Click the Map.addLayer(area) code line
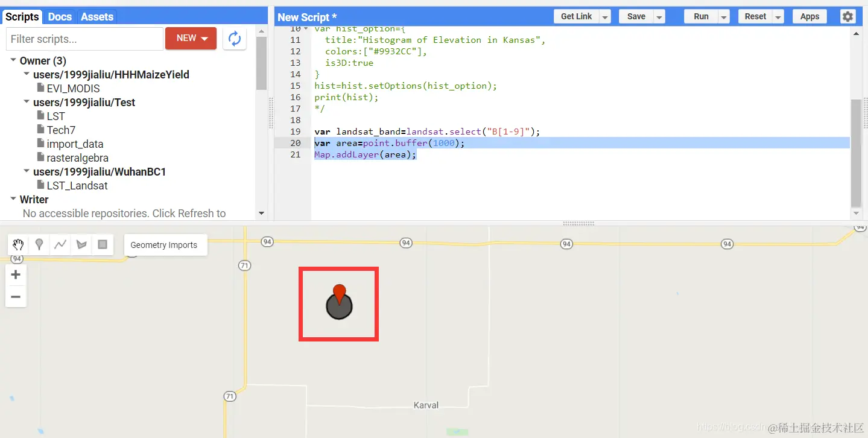The image size is (868, 438). point(366,154)
